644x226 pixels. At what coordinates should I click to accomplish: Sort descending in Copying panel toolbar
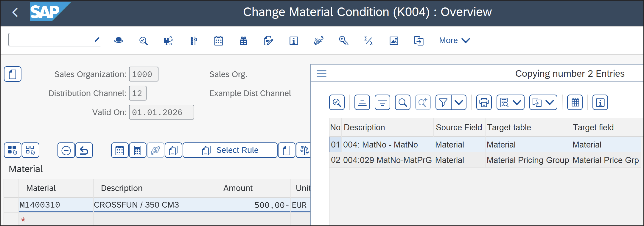382,103
